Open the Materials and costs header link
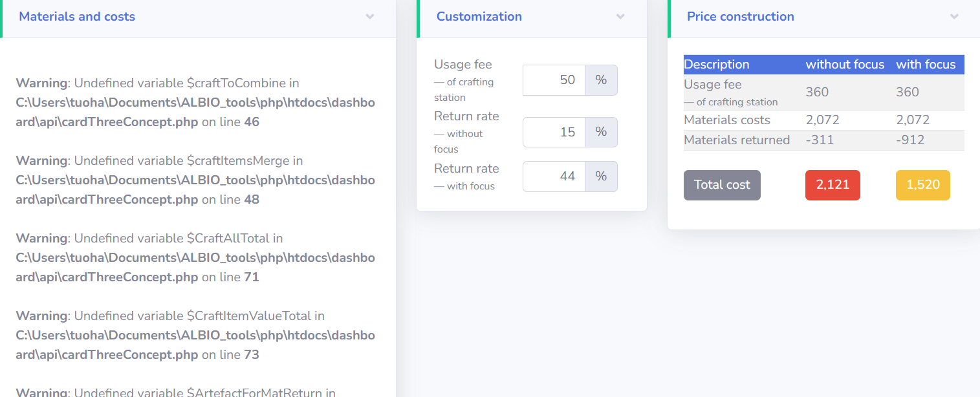The width and height of the screenshot is (980, 397). [x=77, y=16]
